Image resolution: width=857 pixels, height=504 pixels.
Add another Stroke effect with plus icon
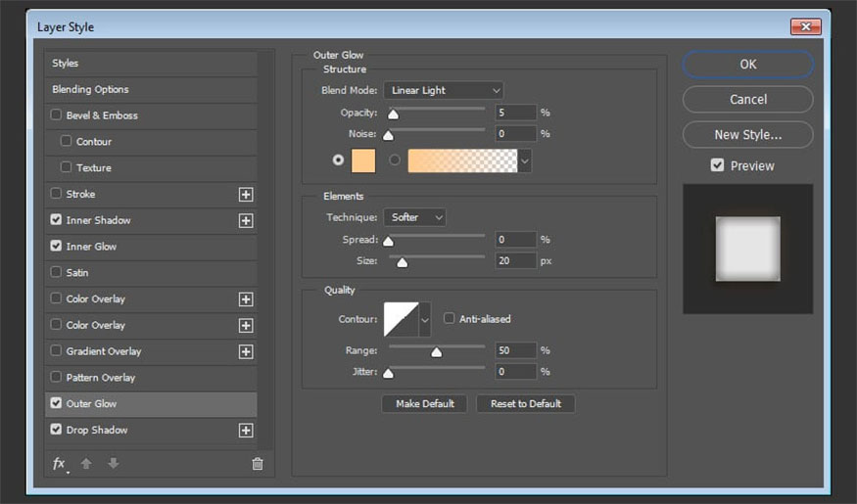(x=246, y=195)
